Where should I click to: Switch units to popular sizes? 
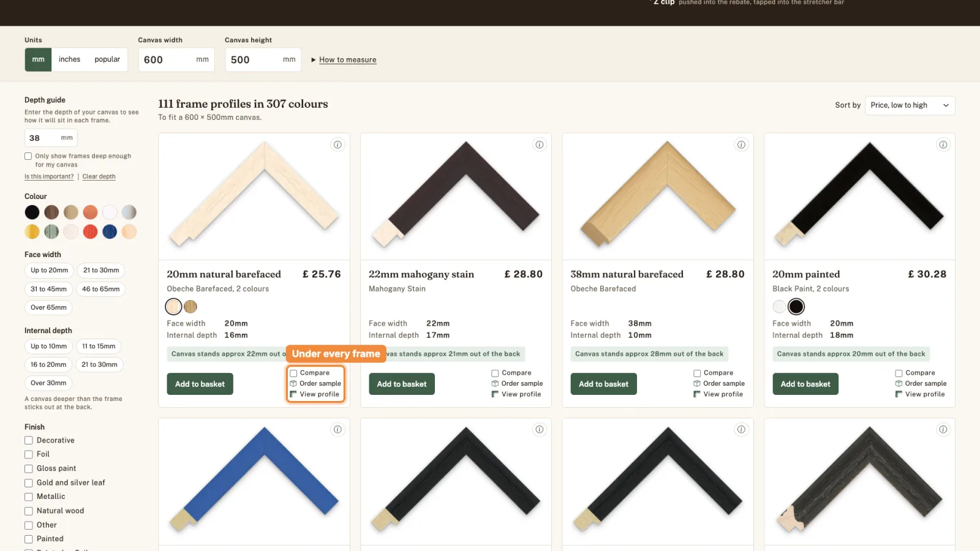107,59
